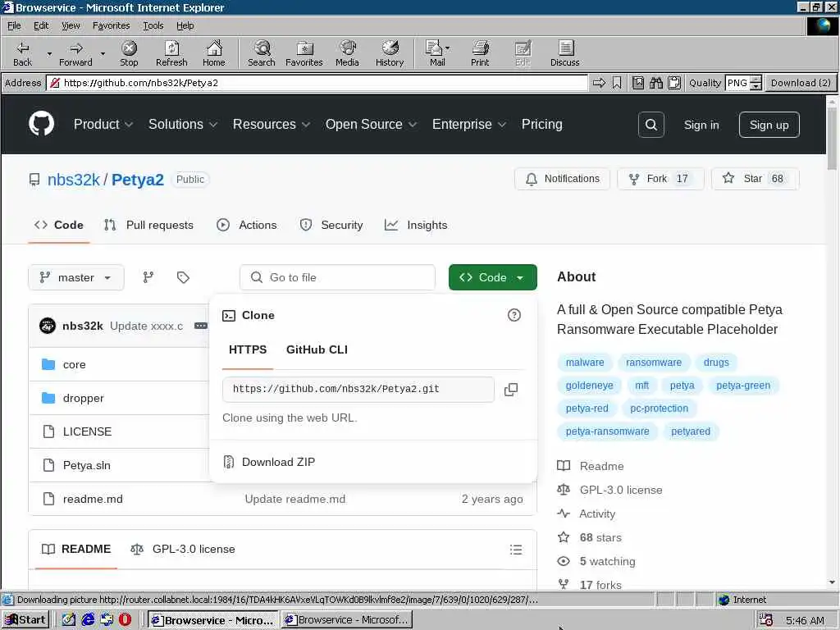Open the Pricing link
840x630 pixels.
tap(541, 125)
